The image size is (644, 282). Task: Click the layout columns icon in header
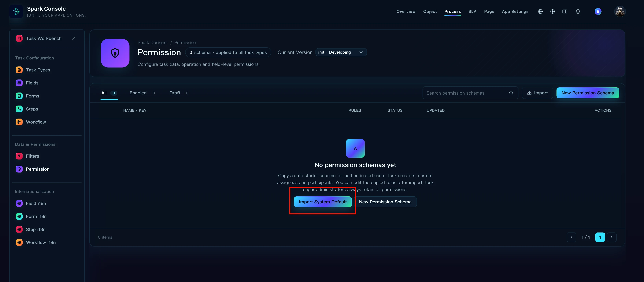pyautogui.click(x=565, y=11)
